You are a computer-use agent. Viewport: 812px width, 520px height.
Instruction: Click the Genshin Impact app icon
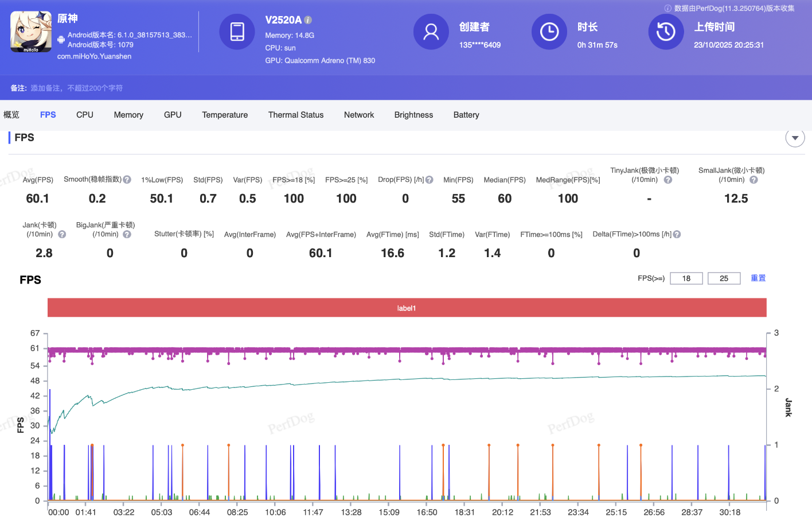pyautogui.click(x=31, y=32)
